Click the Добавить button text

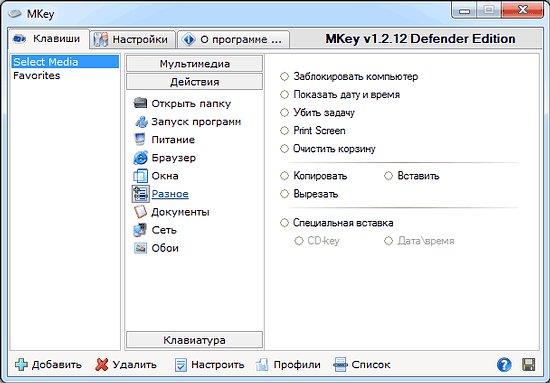(56, 365)
